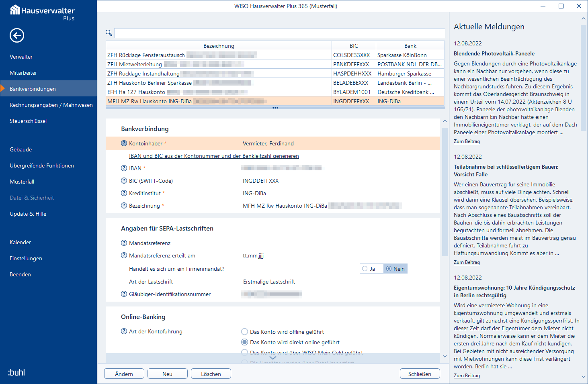Select row 'MFH MZ Rw Hauskonto ING-DiBa'
Viewport: 588px width, 384px height.
[275, 101]
